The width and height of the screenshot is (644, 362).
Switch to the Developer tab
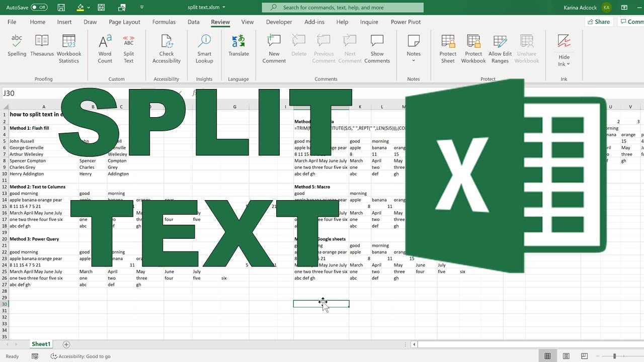[279, 22]
